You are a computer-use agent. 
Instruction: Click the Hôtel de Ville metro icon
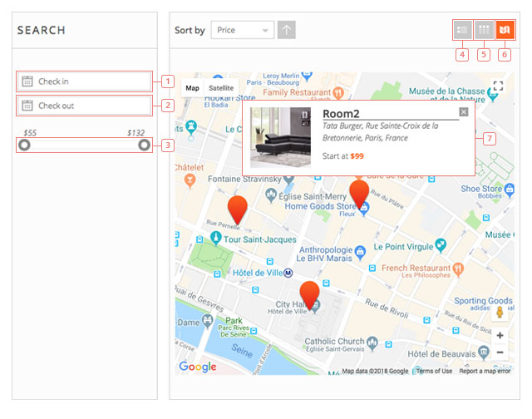(288, 273)
